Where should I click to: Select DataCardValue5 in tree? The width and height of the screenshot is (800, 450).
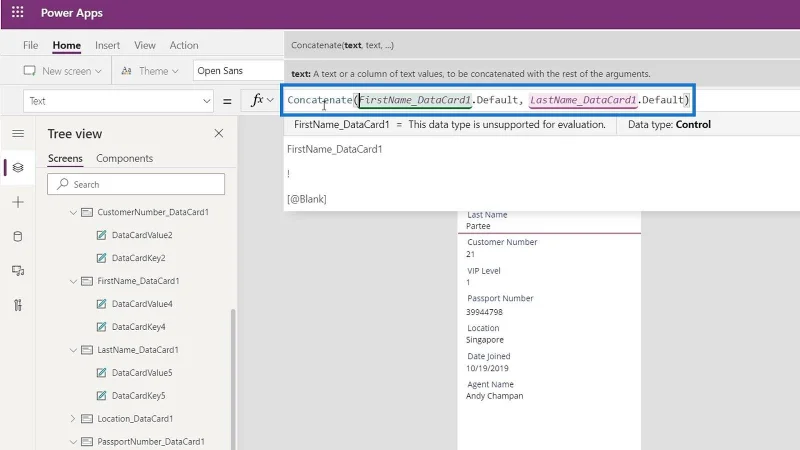click(142, 372)
